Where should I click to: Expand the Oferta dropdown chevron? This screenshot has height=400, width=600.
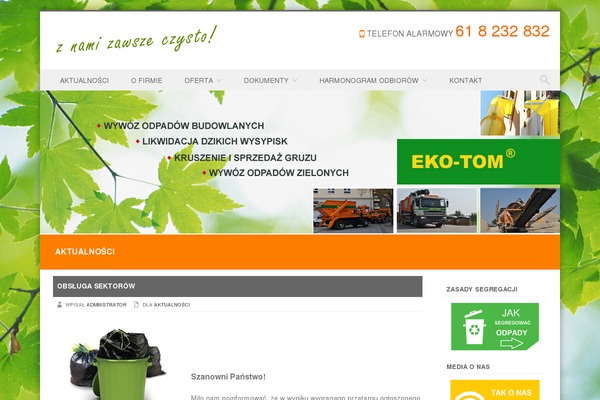(x=219, y=80)
